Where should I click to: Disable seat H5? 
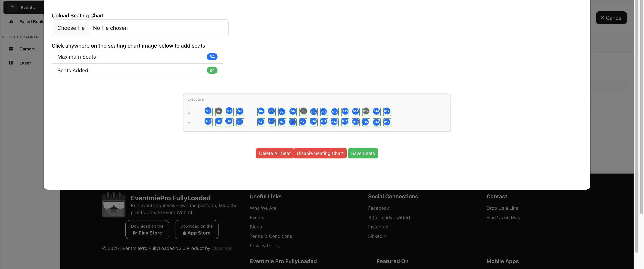(261, 122)
